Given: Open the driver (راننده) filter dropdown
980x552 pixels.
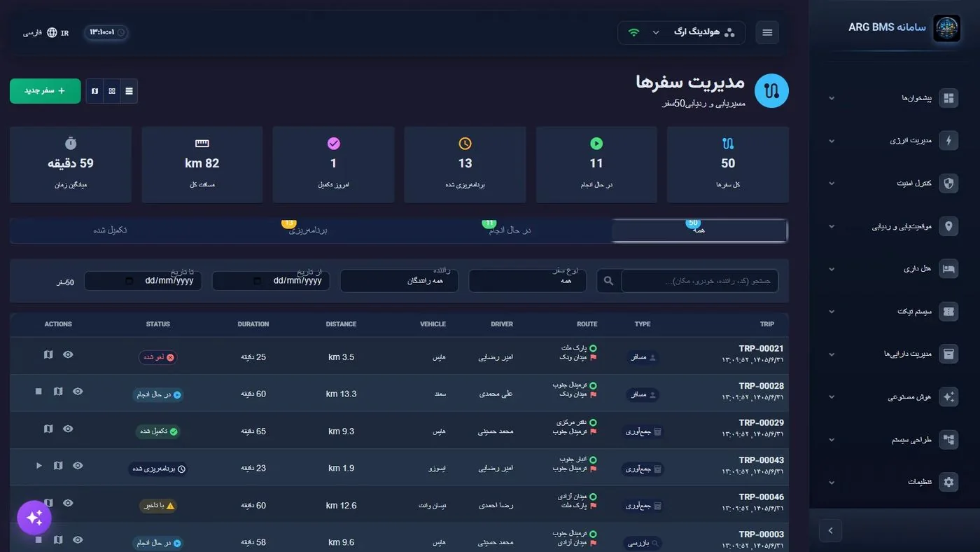Looking at the screenshot, I should click(x=399, y=281).
